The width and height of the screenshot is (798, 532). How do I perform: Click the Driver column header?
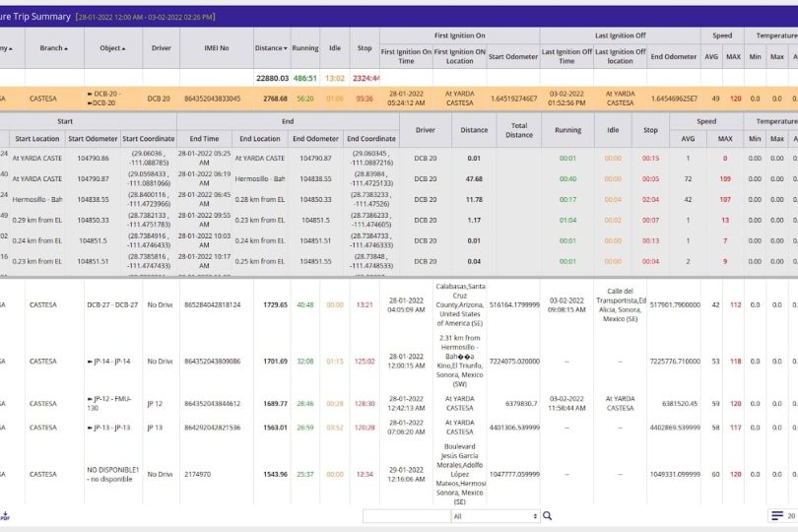tap(161, 47)
